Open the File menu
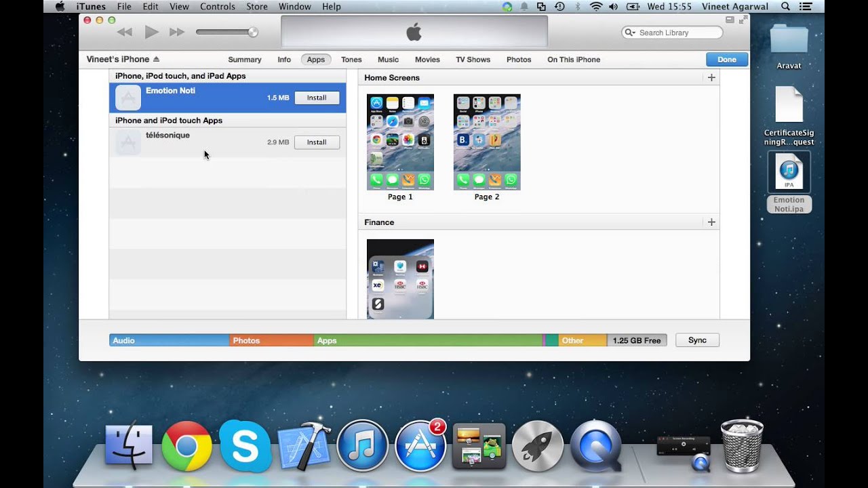 [x=124, y=6]
